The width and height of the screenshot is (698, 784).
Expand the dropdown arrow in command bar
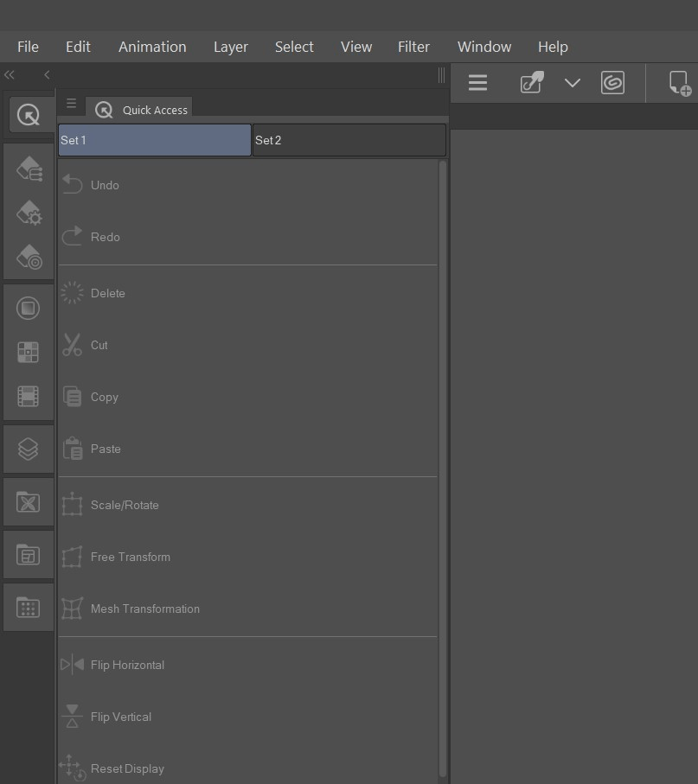click(x=573, y=82)
